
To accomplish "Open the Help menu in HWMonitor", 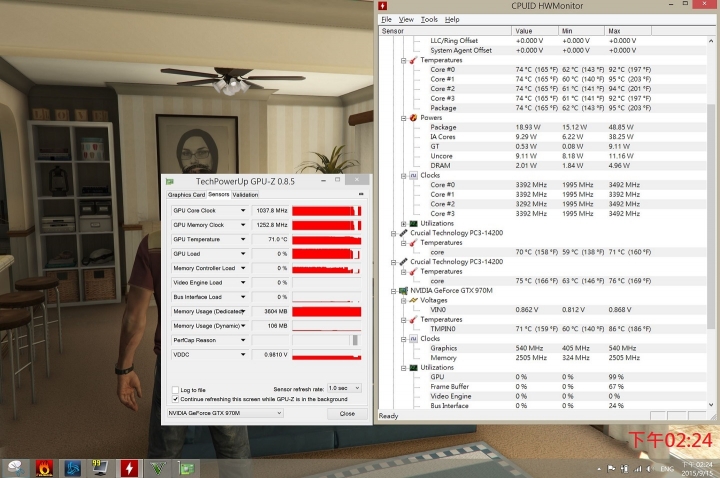I will pyautogui.click(x=452, y=19).
